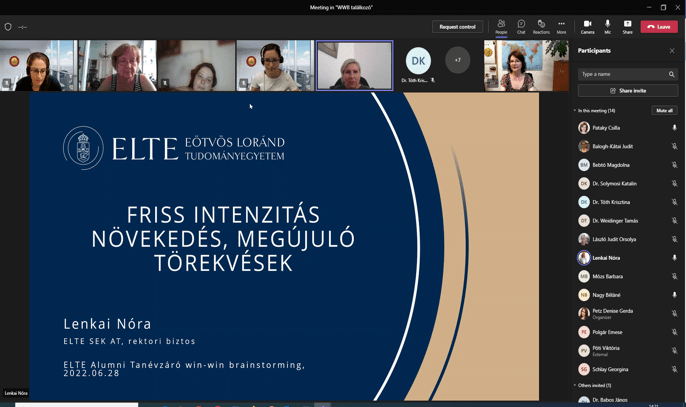
Task: Click Mózs Barbara's muted mic icon
Action: coord(674,277)
